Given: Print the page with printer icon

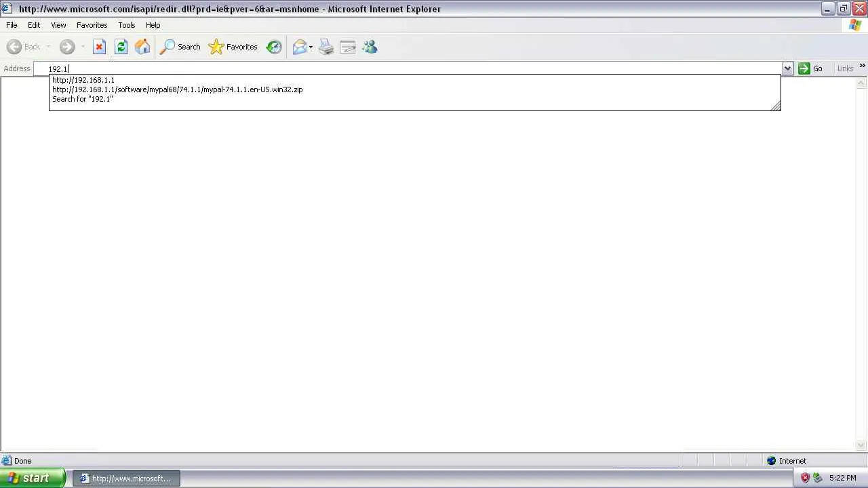Looking at the screenshot, I should (x=326, y=47).
